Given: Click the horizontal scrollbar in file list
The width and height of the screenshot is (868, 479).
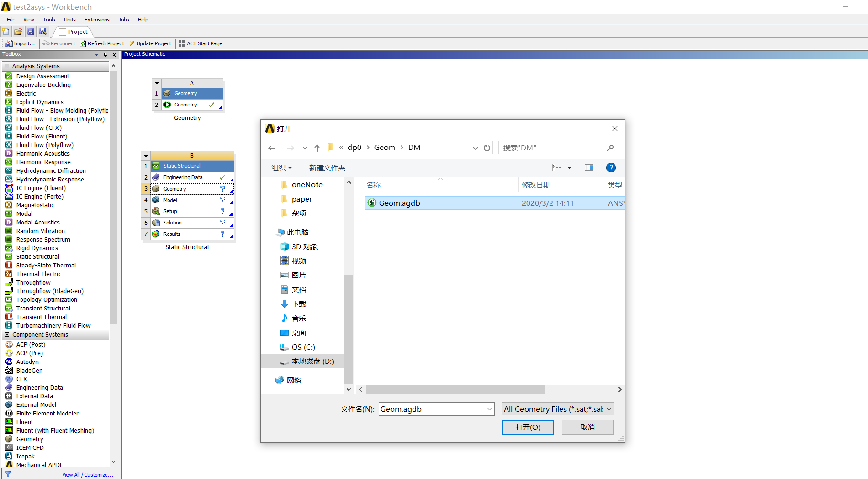Looking at the screenshot, I should coord(456,390).
